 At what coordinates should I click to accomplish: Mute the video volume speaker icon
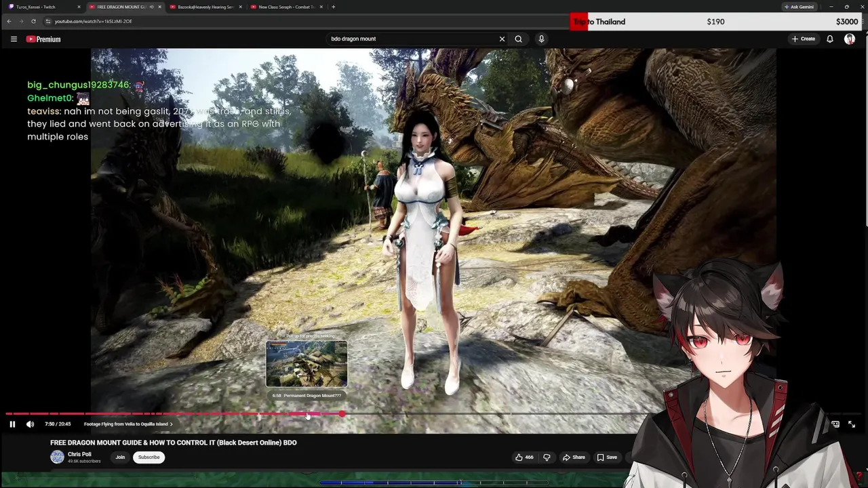click(30, 424)
